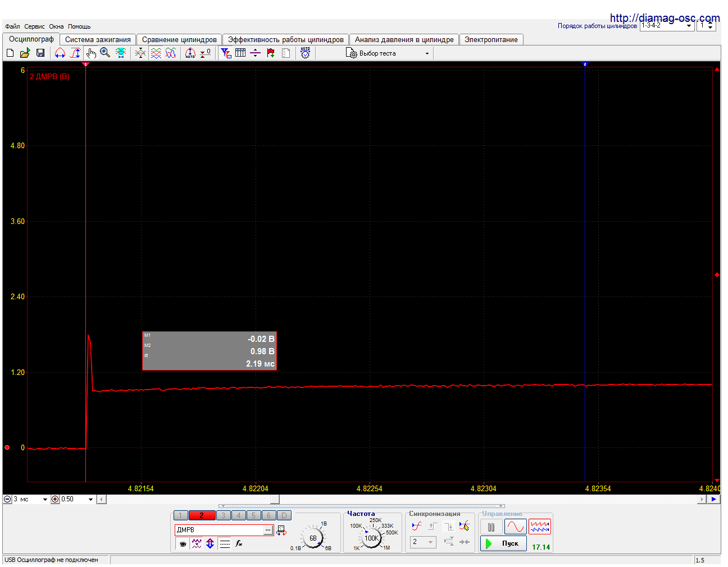This screenshot has height=567, width=728.
Task: Open the Окна menu
Action: pos(56,26)
